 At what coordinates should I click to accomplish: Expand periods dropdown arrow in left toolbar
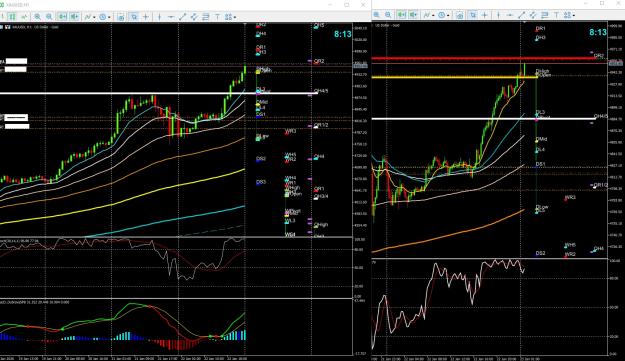109,17
